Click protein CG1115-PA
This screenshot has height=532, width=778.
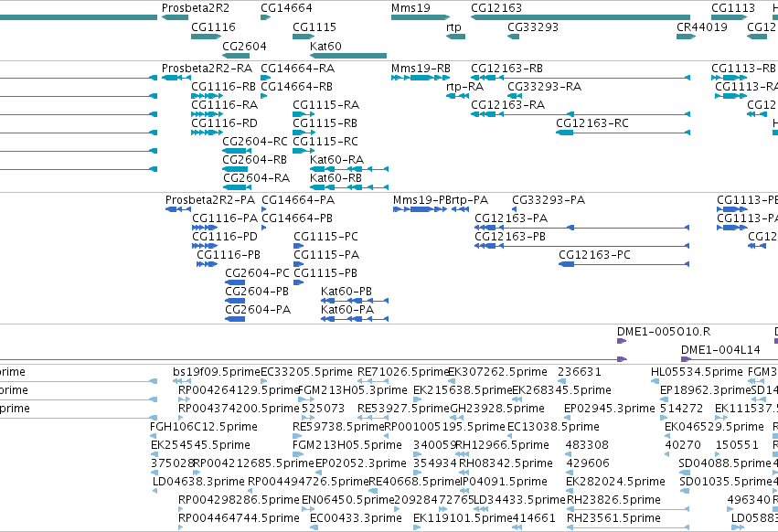[x=326, y=256]
